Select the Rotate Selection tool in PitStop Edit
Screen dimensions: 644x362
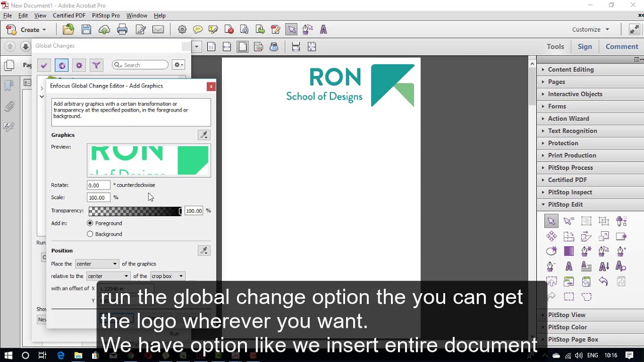569,236
